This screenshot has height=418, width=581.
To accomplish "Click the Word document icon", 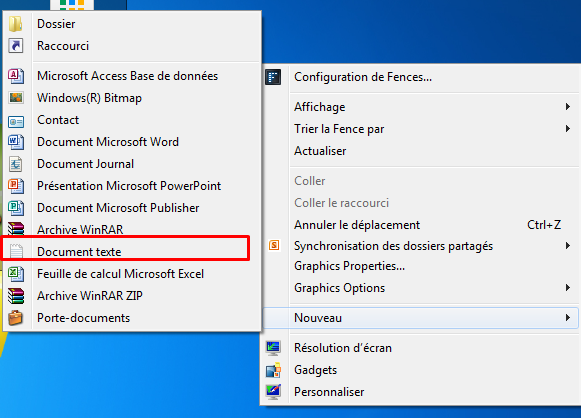I will [x=16, y=142].
